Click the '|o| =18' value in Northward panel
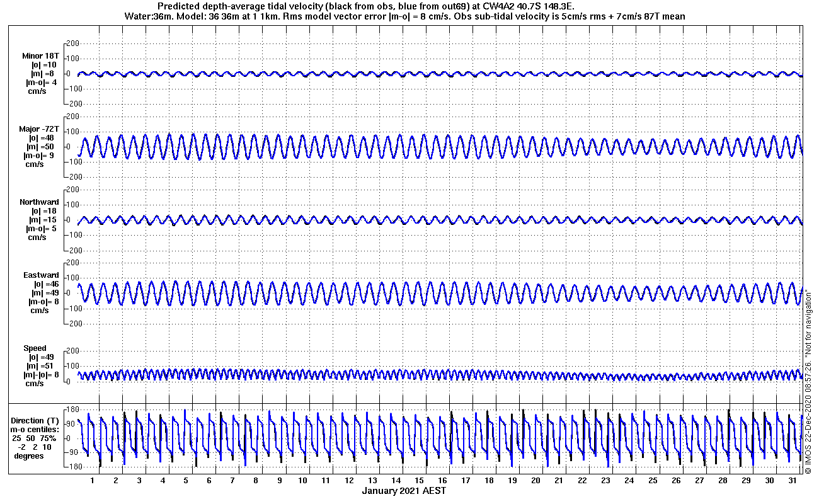This screenshot has width=819, height=504. click(x=43, y=211)
